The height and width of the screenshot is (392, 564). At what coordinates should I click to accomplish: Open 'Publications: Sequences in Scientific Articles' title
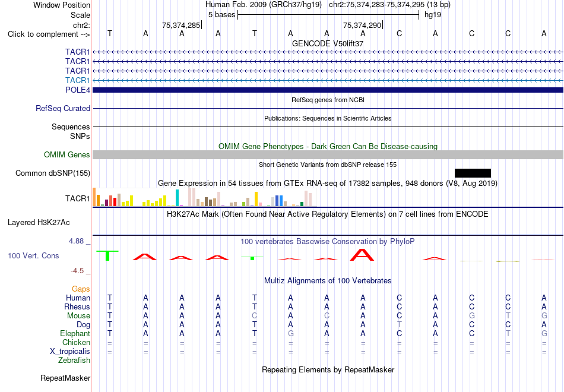click(x=328, y=118)
